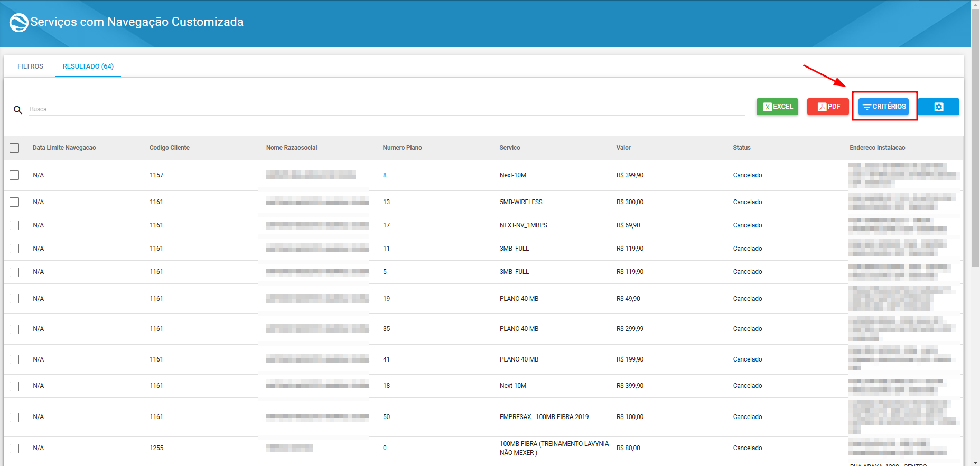Click the Status column header
Image resolution: width=980 pixels, height=466 pixels.
click(x=742, y=148)
